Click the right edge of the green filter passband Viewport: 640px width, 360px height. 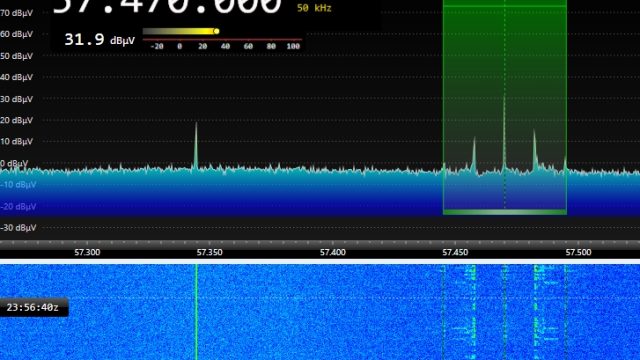566,106
